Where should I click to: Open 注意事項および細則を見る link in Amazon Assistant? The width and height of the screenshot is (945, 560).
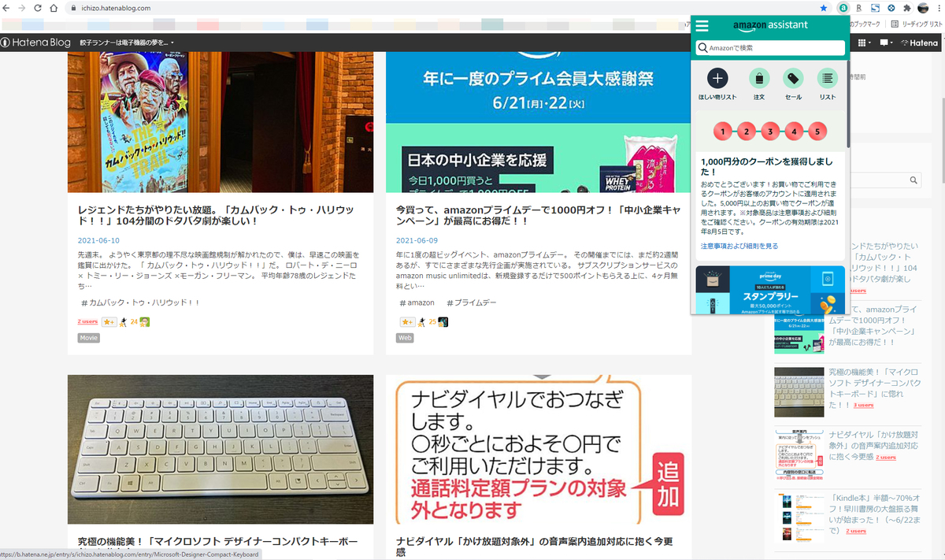tap(739, 247)
